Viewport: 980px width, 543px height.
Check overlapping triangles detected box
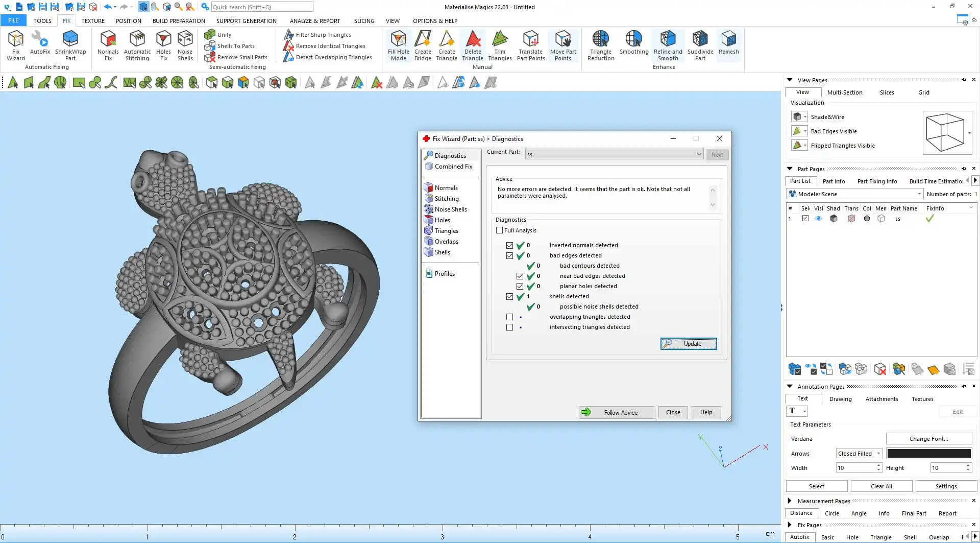point(509,317)
